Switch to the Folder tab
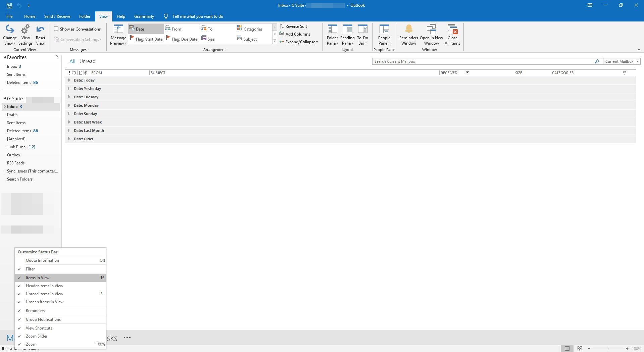Screen dimensions: 644x352 tap(85, 16)
